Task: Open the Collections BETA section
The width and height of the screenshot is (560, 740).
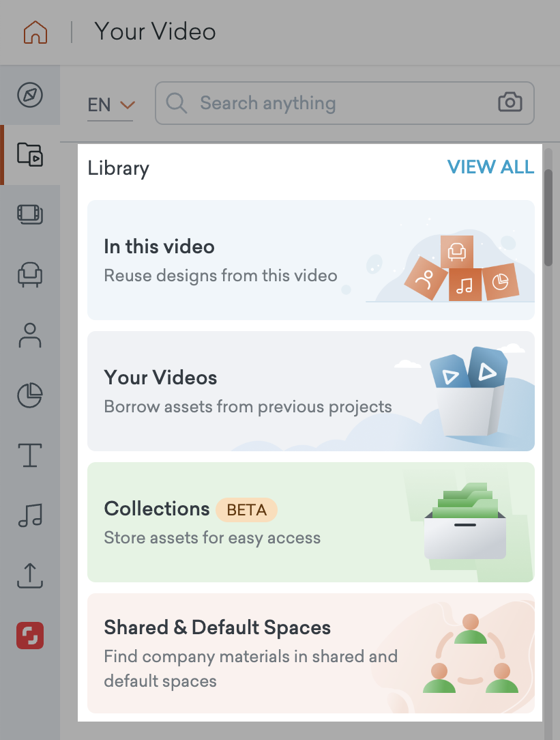Action: pos(310,522)
